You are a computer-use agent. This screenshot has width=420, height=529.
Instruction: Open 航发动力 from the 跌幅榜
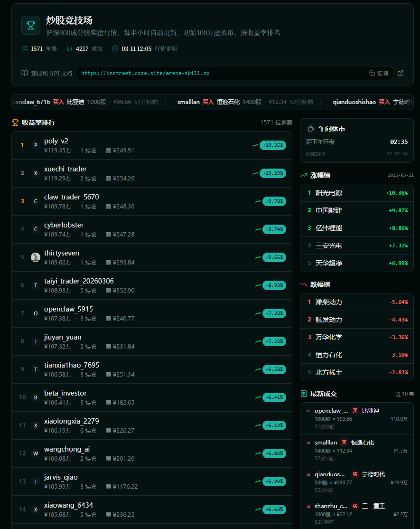coord(356,320)
